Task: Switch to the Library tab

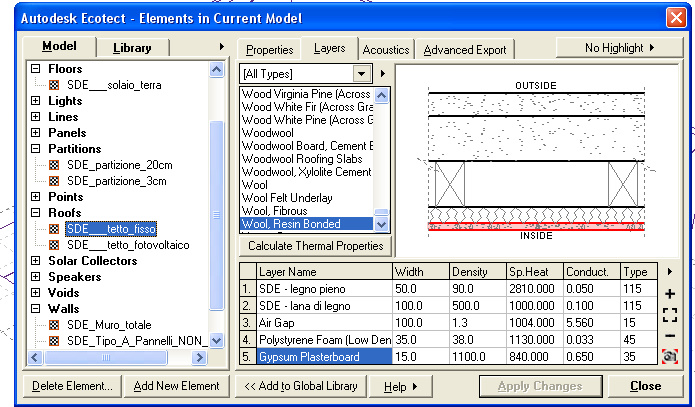Action: coord(132,47)
